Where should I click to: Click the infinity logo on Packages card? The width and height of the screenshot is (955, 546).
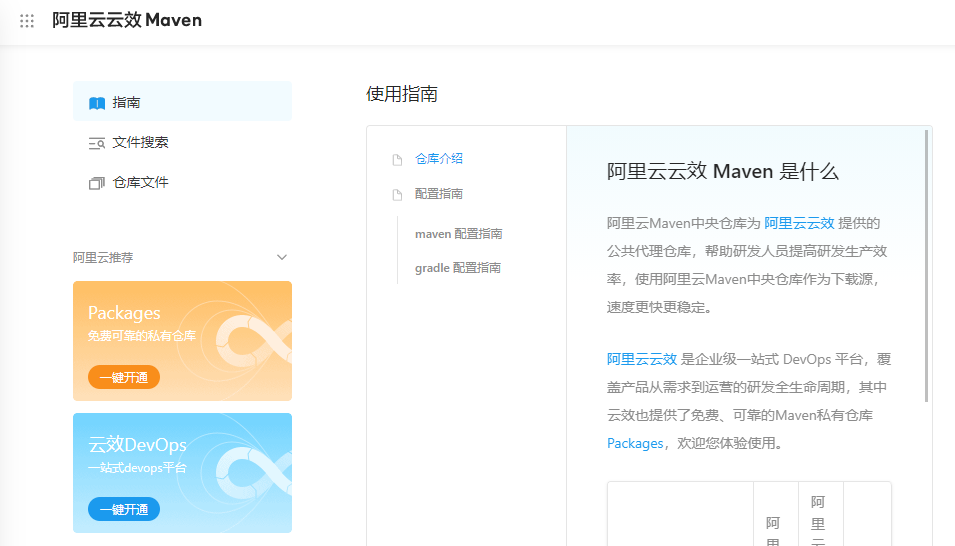coord(252,341)
